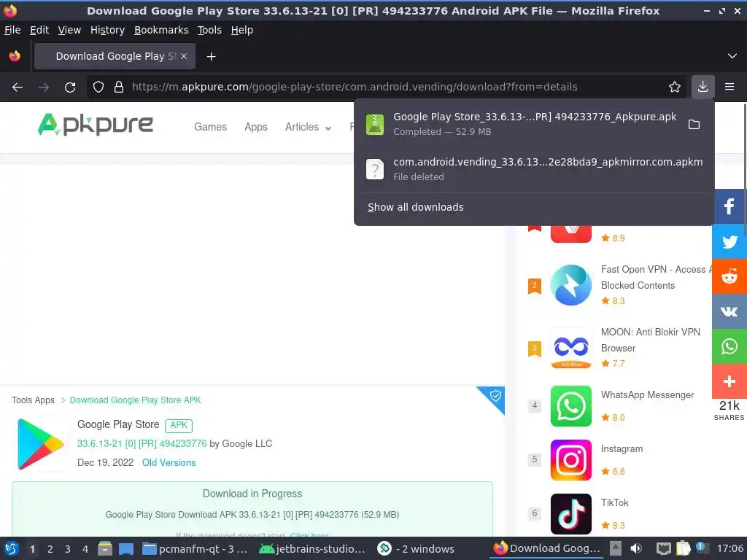Click the Instagram app icon

pos(570,460)
